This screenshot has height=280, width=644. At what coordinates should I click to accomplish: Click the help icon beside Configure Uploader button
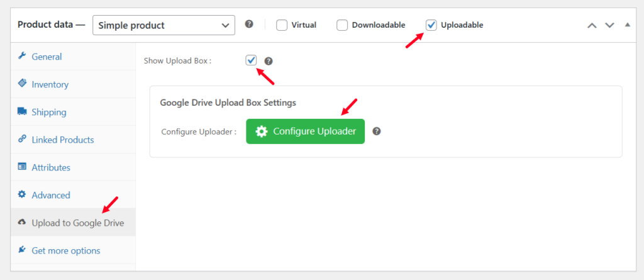click(x=377, y=131)
